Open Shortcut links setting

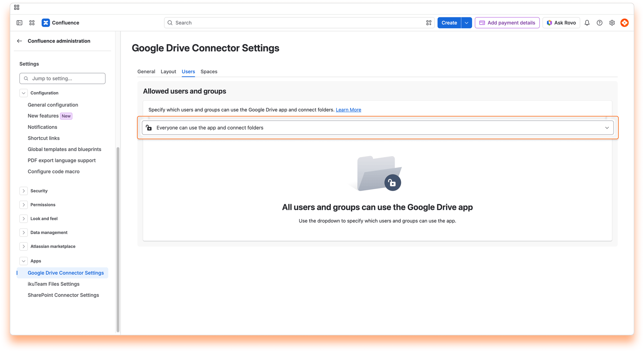[x=44, y=138]
